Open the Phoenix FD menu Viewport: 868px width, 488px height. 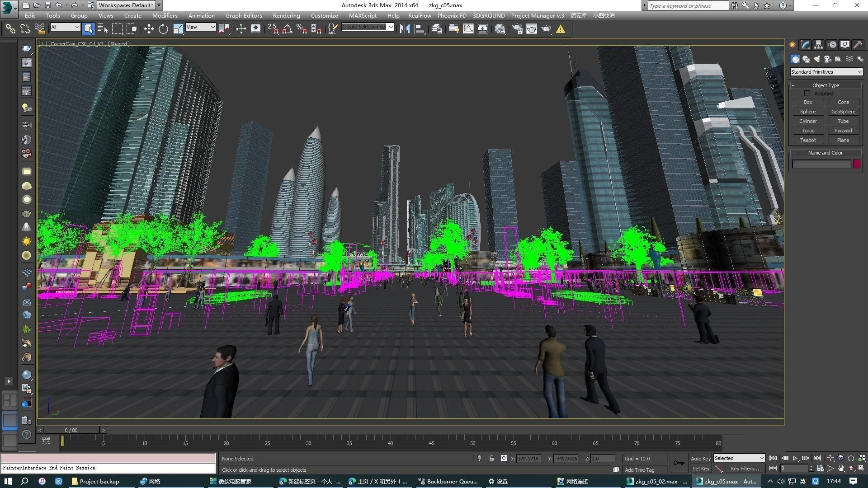tap(452, 15)
